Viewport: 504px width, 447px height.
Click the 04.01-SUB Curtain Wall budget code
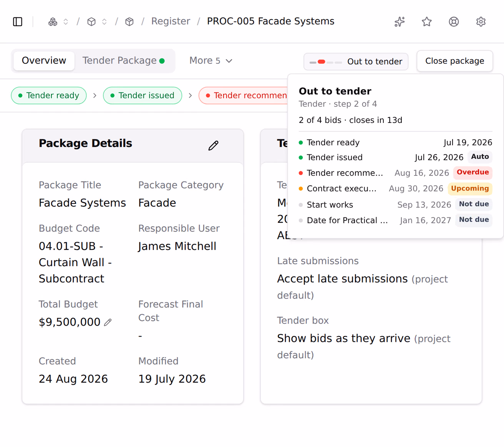[75, 262]
